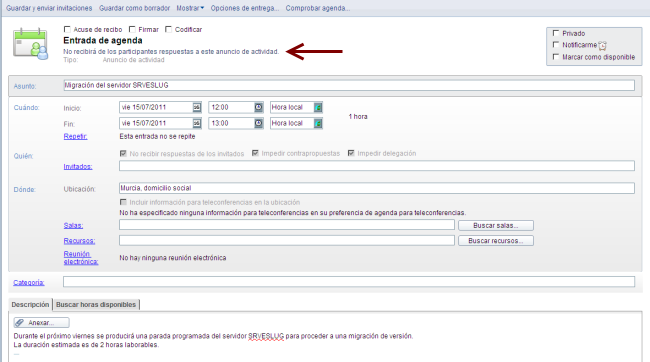Click the time zone icon for Fin

tap(318, 123)
